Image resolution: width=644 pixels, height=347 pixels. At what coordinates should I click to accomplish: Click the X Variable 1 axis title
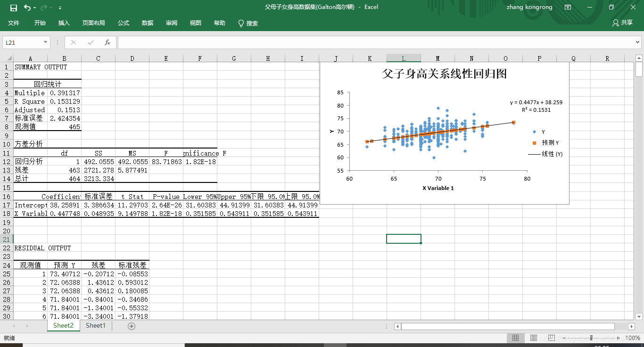[438, 188]
